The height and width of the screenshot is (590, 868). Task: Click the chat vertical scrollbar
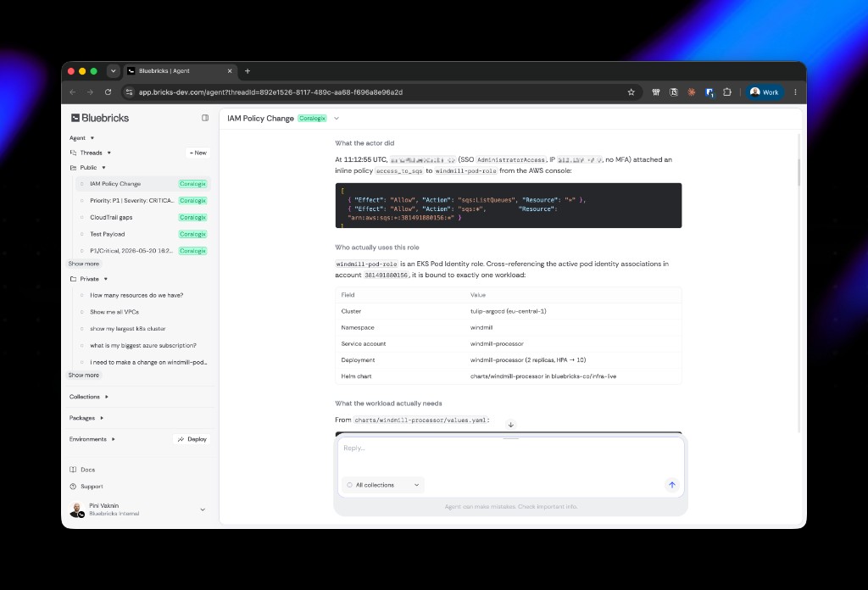(798, 172)
